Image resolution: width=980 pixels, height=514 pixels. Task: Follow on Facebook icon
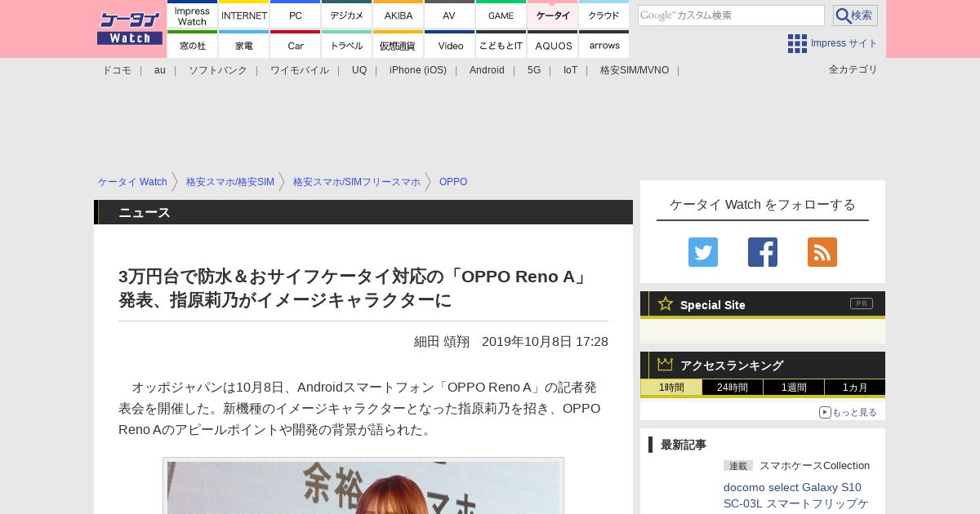click(x=763, y=252)
